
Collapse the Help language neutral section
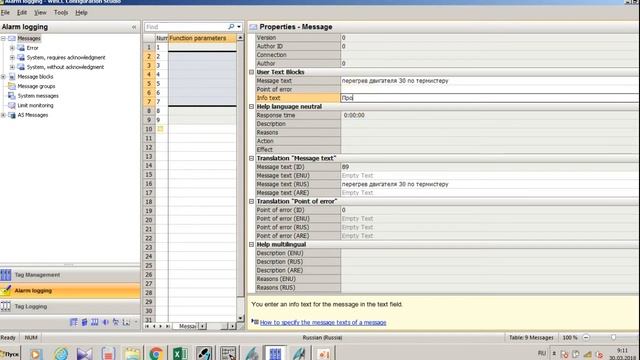coord(251,107)
